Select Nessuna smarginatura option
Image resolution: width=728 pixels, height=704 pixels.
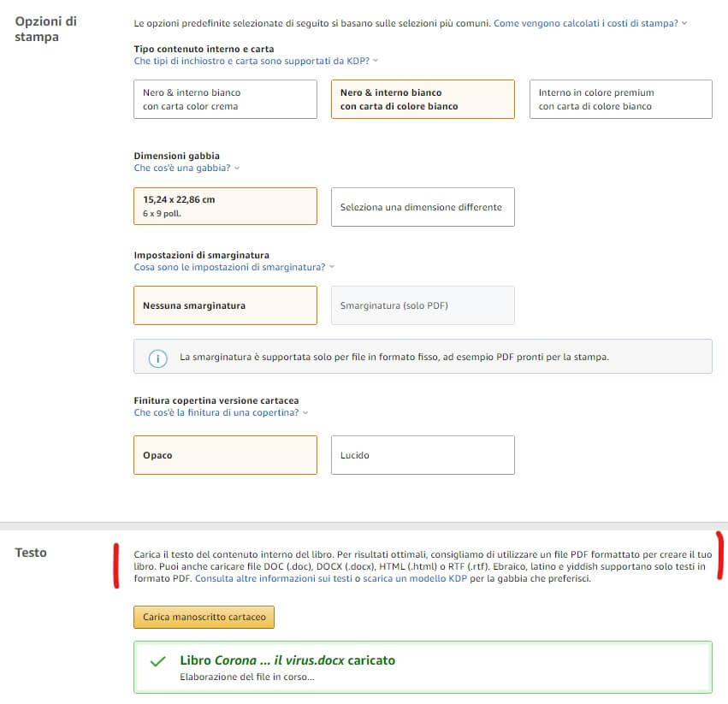(225, 305)
